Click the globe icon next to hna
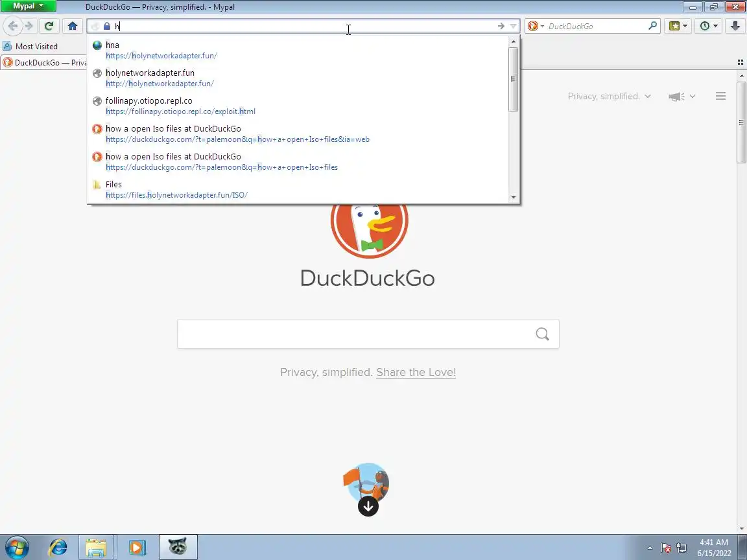Viewport: 747px width, 560px height. coord(97,45)
